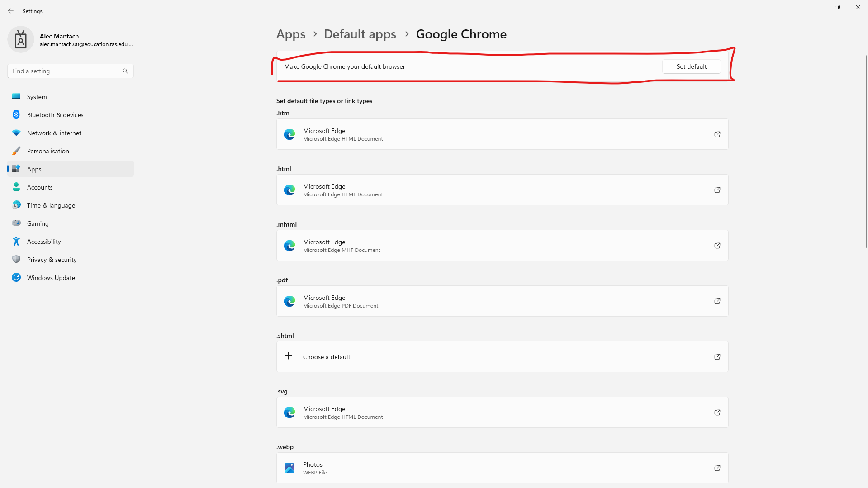Navigate to Apps breadcrumb link
868x488 pixels.
click(x=291, y=34)
